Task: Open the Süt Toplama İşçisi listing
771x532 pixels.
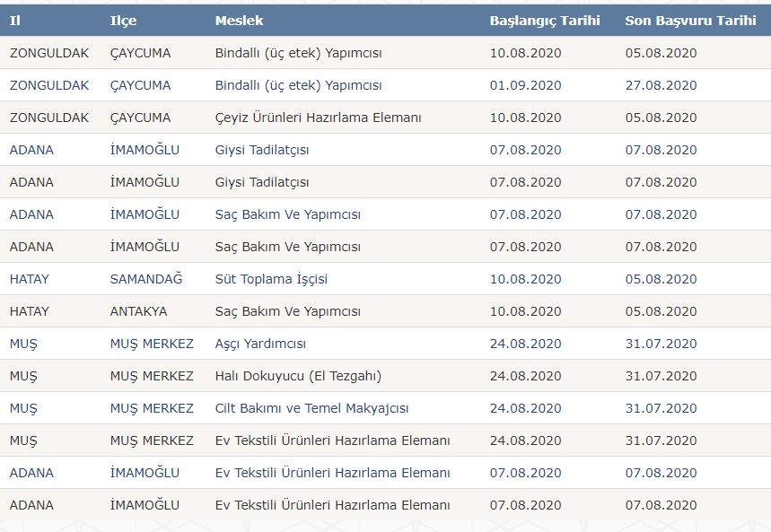Action: click(271, 279)
